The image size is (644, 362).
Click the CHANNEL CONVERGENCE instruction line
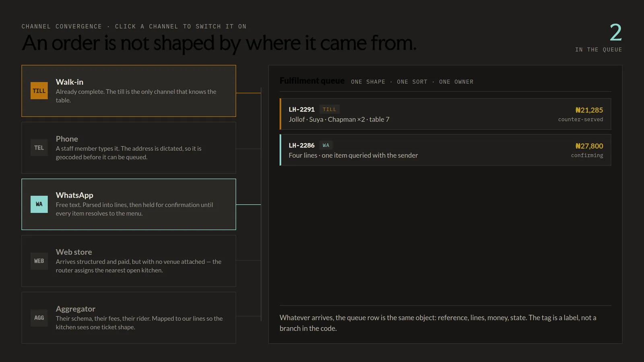click(x=134, y=27)
